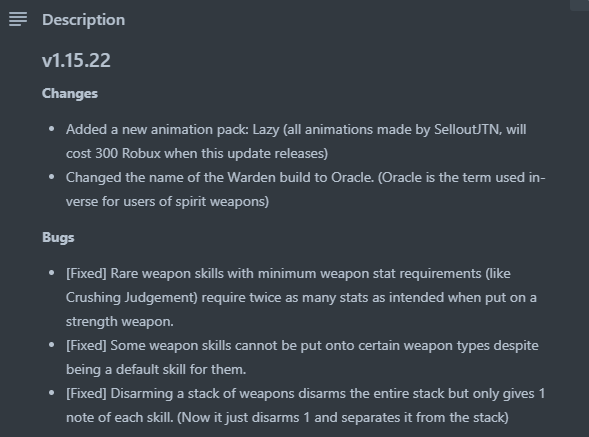Click the 'cost 300 Robux' text line
589x437 pixels.
197,154
